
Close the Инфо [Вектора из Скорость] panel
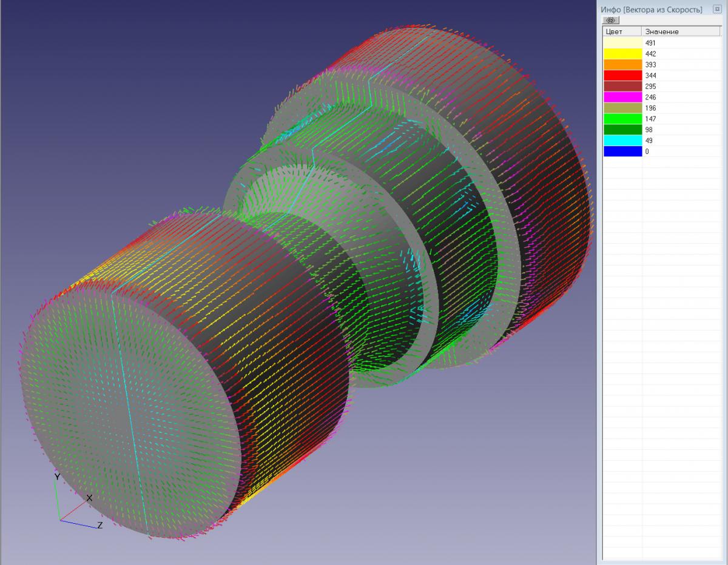(x=716, y=10)
